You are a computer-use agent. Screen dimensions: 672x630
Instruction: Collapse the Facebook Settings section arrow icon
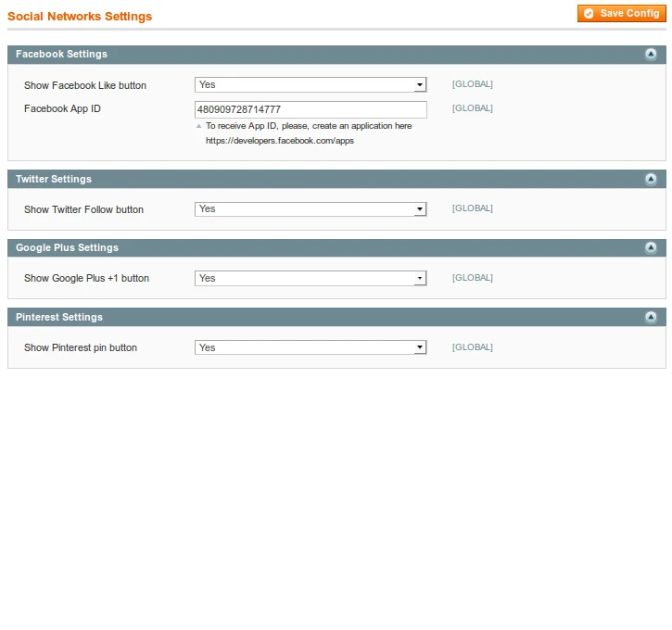click(651, 54)
